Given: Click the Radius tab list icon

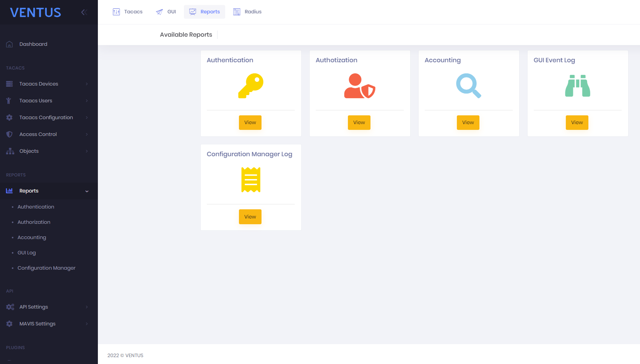Looking at the screenshot, I should click(237, 12).
